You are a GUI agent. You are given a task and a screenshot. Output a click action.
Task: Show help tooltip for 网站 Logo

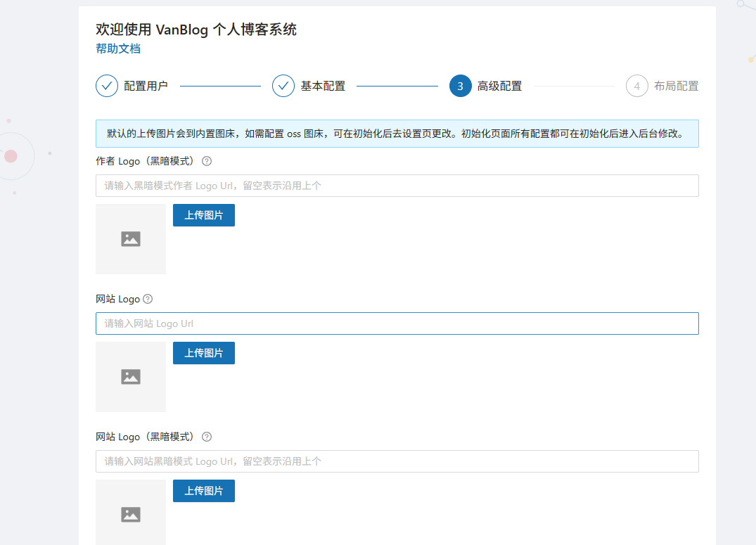(x=148, y=299)
